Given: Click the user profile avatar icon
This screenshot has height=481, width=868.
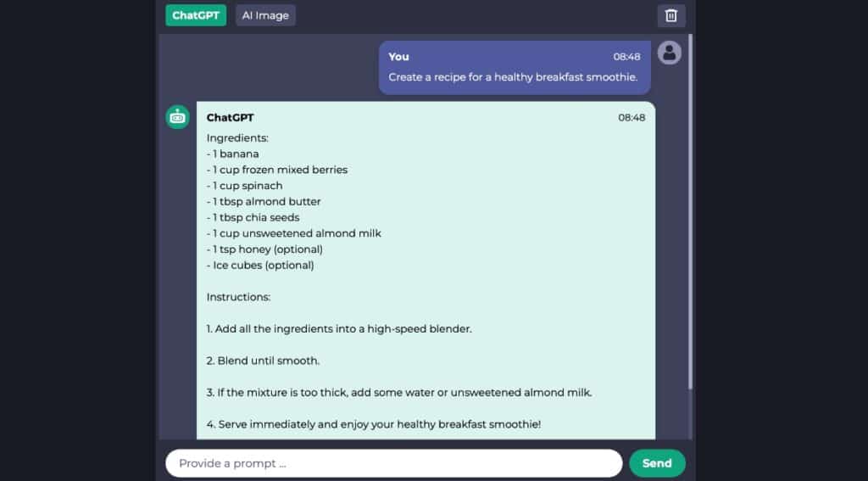Looking at the screenshot, I should [x=670, y=53].
